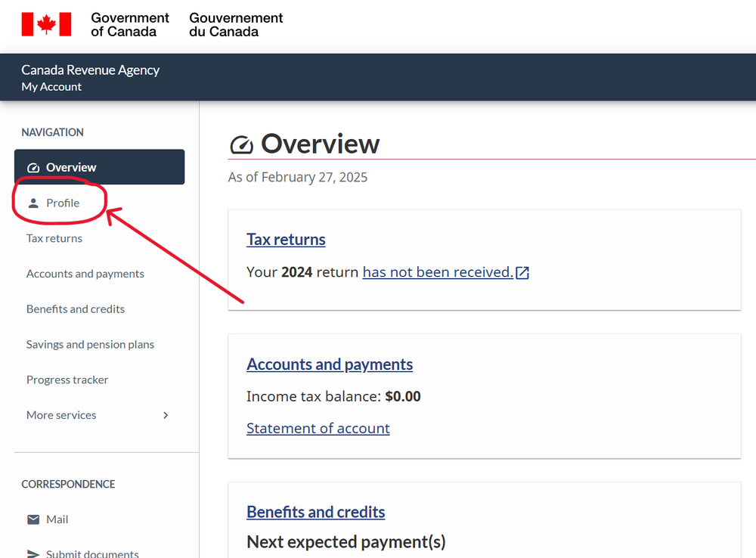
Task: Click NAVIGATION section label
Action: tap(53, 132)
